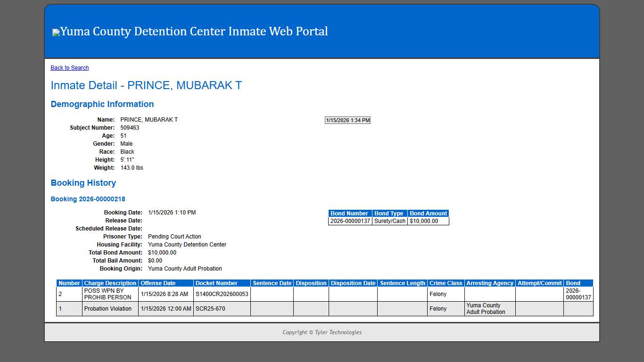644x362 pixels.
Task: Click the Copyright Tyler Technologies footer text
Action: 322,332
